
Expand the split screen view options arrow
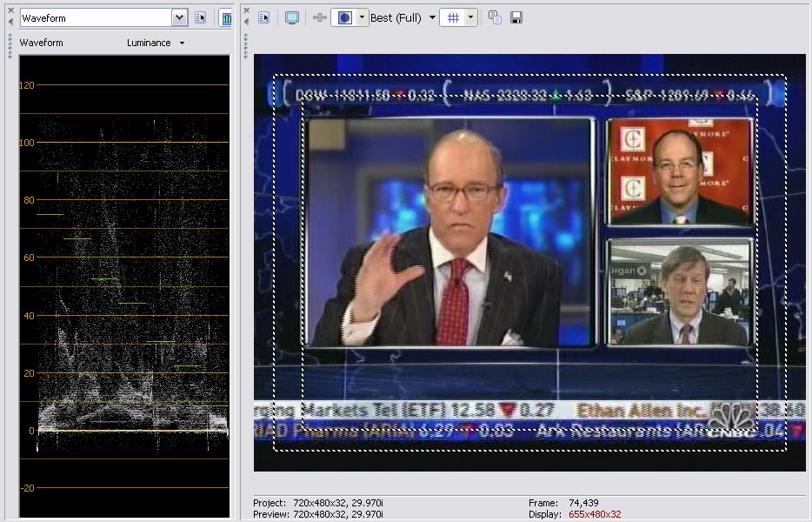point(362,17)
